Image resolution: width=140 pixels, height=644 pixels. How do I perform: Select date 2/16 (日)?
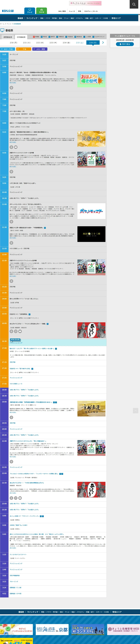click(x=93, y=43)
